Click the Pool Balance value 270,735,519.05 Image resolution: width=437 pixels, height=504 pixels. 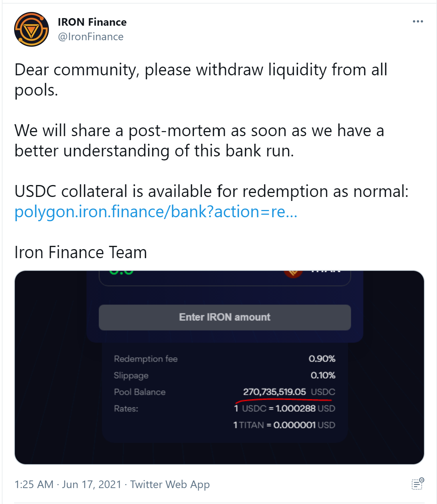(x=274, y=392)
